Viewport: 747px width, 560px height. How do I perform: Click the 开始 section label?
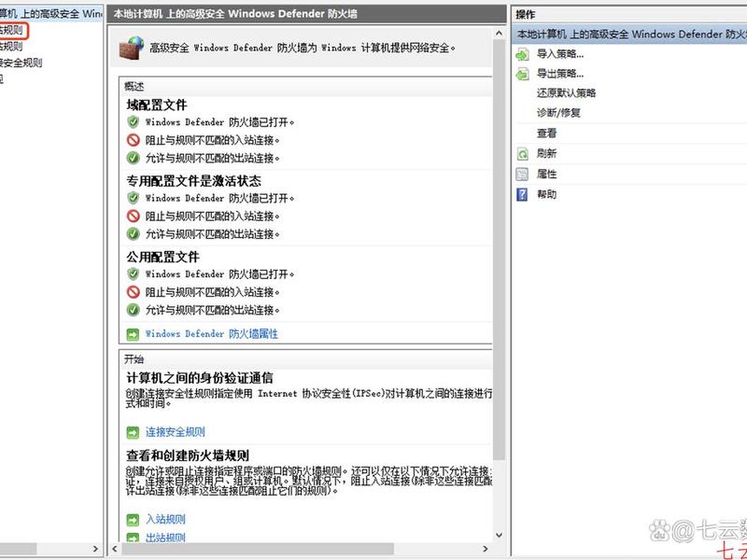pos(134,359)
